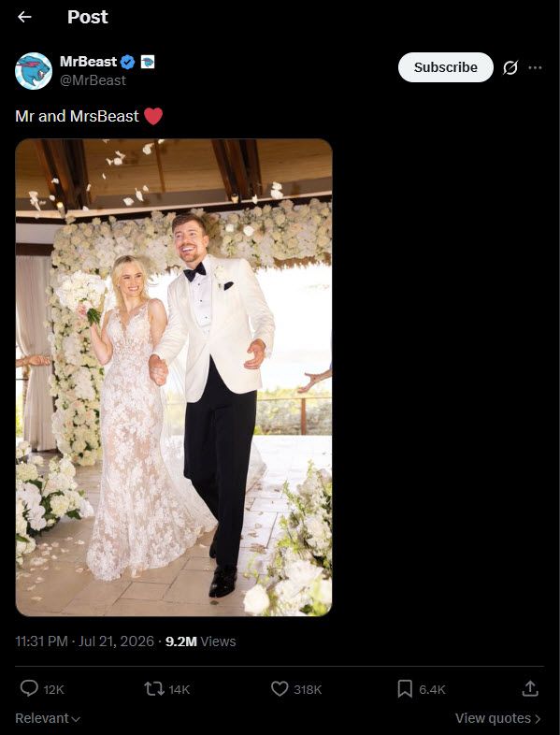Click the 9.2M Views count
The height and width of the screenshot is (735, 560).
[x=201, y=641]
